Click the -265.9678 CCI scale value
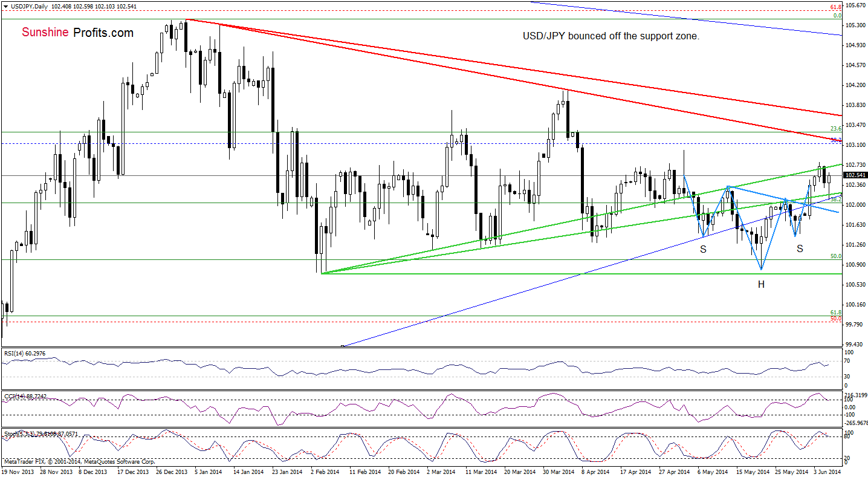868x477 pixels. tap(856, 423)
